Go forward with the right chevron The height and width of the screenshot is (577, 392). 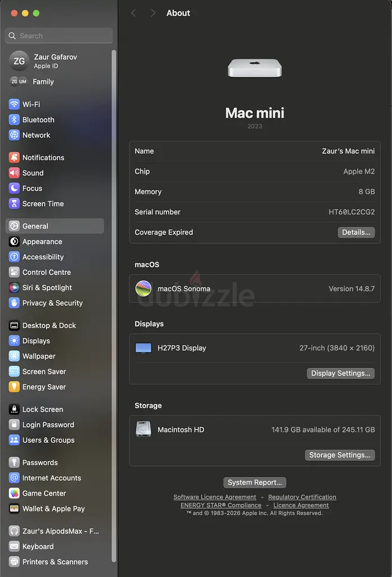pyautogui.click(x=153, y=14)
